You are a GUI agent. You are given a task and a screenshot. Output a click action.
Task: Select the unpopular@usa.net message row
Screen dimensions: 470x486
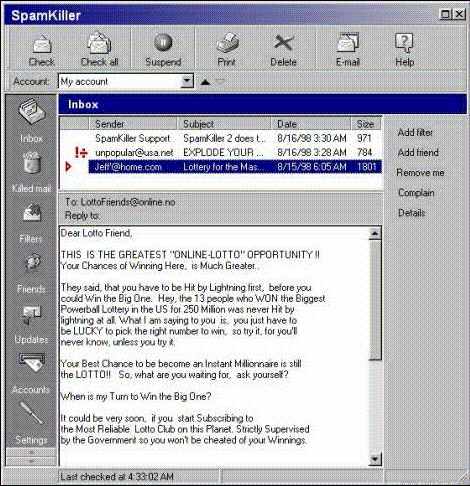click(x=220, y=153)
